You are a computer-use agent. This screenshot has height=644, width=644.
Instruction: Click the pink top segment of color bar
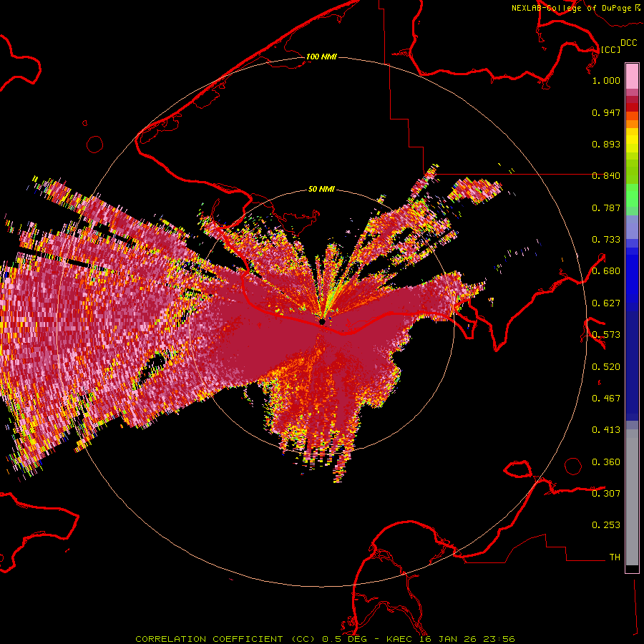click(x=632, y=76)
